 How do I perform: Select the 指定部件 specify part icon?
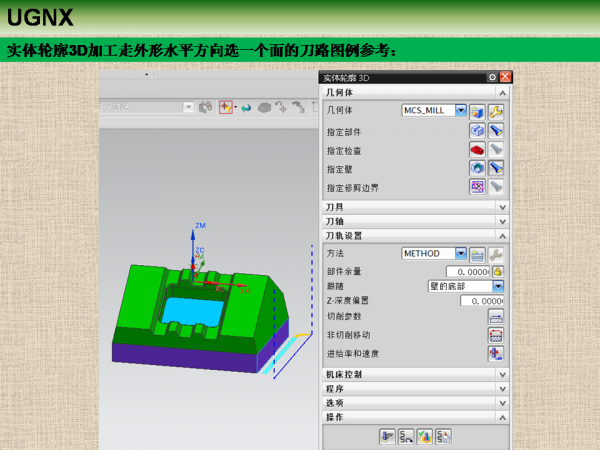(477, 131)
